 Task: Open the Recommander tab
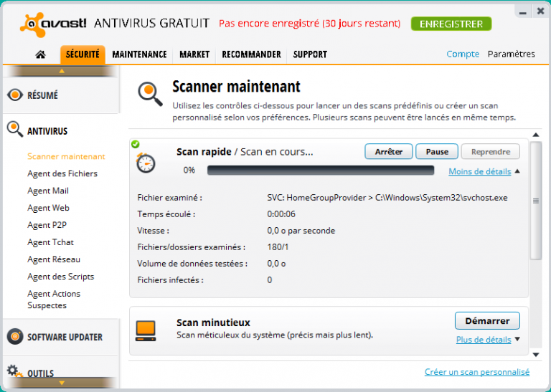[x=251, y=54]
